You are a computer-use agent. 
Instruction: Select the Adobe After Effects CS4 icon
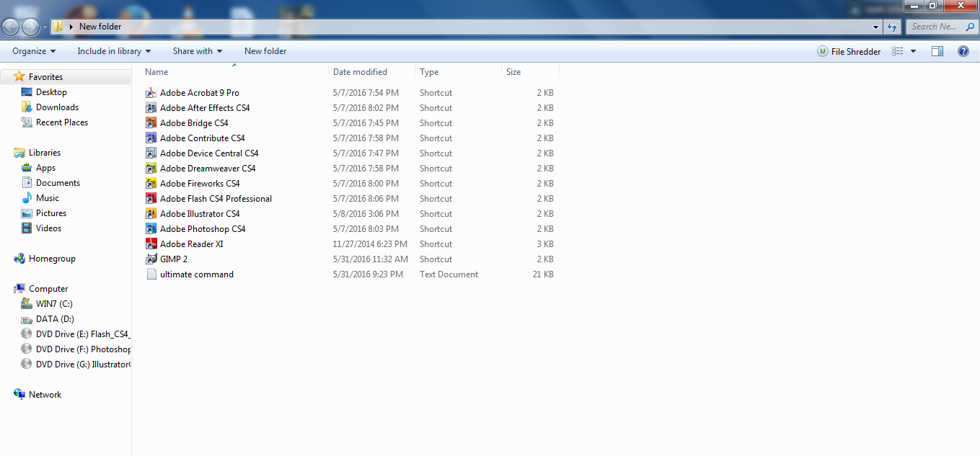(x=151, y=108)
